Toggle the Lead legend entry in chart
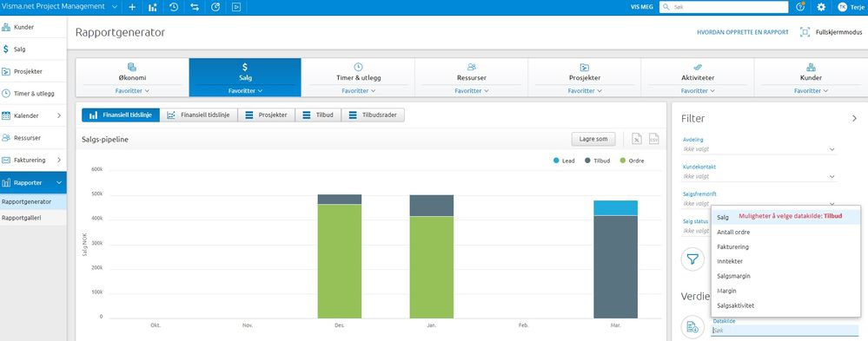 [564, 161]
